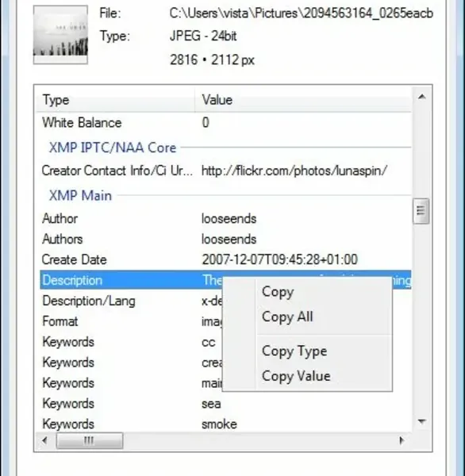
Task: Click the horizontal scrollbar thumb
Action: [90, 440]
